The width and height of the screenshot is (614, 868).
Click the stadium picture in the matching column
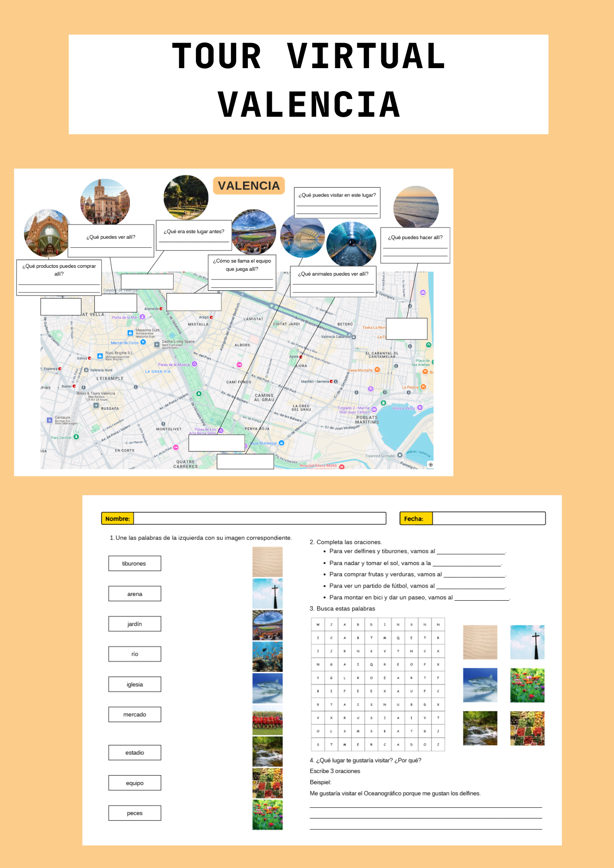coord(267,625)
